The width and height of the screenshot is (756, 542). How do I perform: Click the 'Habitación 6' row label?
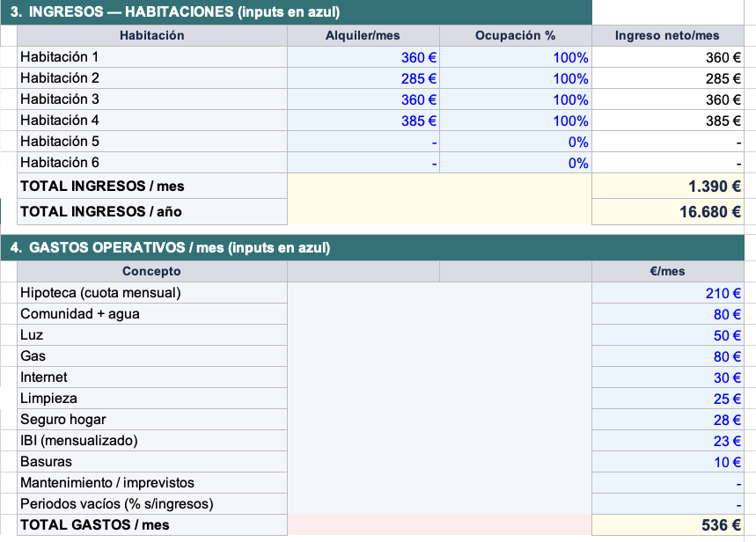click(x=59, y=163)
